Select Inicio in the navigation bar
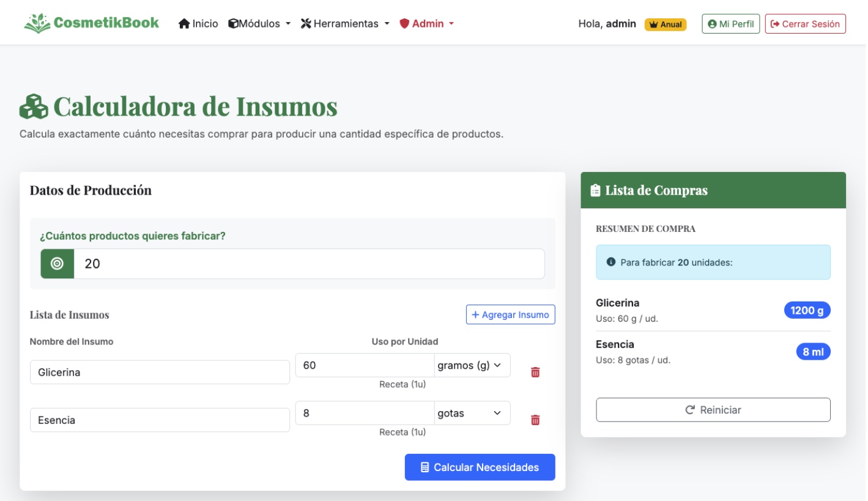 [200, 23]
